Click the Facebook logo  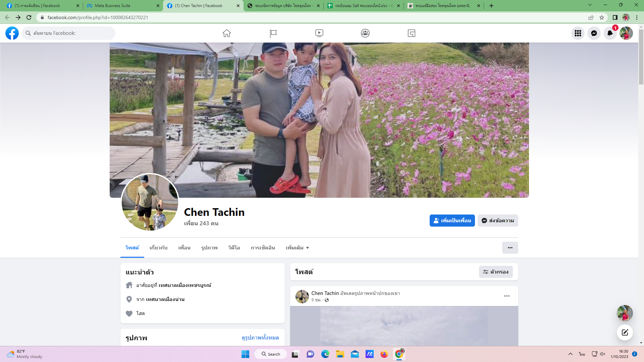coord(12,33)
